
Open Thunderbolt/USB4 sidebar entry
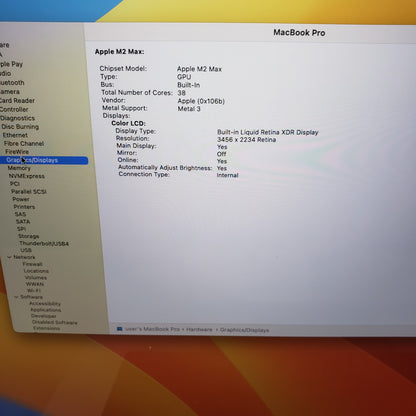tap(44, 244)
